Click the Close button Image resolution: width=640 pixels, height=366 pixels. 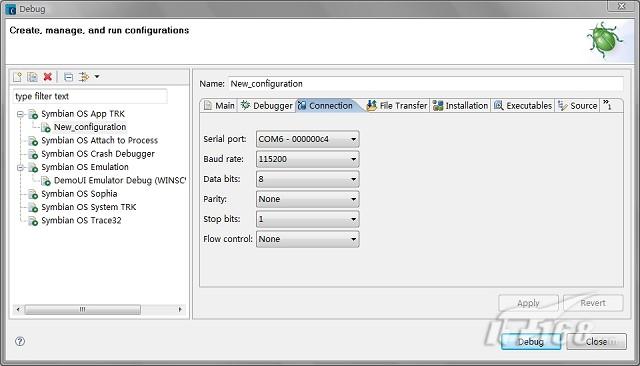(x=596, y=342)
